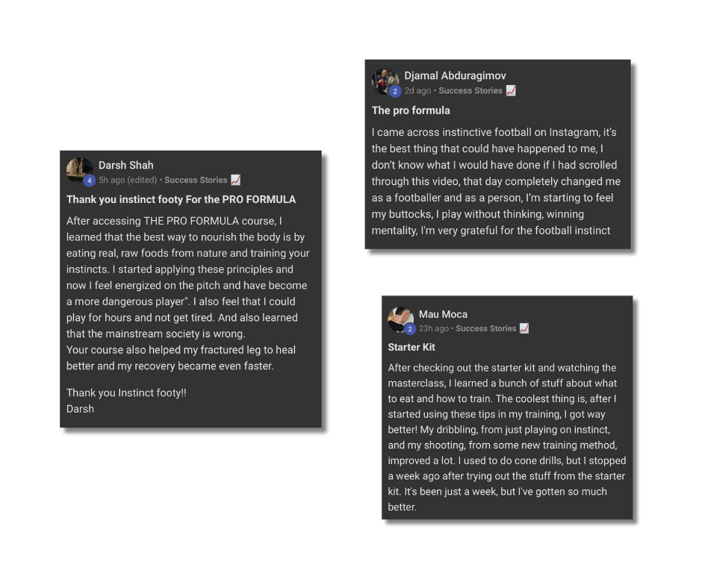
Task: Open Mau Moca's profile avatar
Action: 400,318
